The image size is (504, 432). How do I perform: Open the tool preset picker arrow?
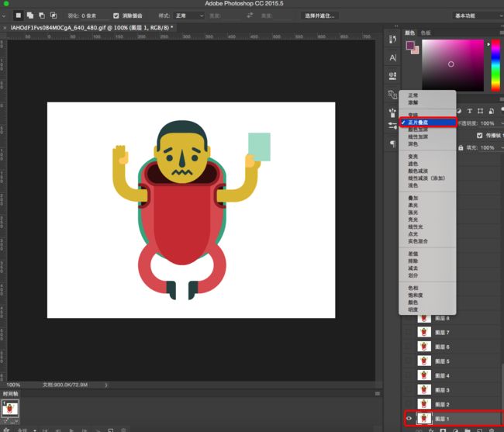click(x=3, y=16)
